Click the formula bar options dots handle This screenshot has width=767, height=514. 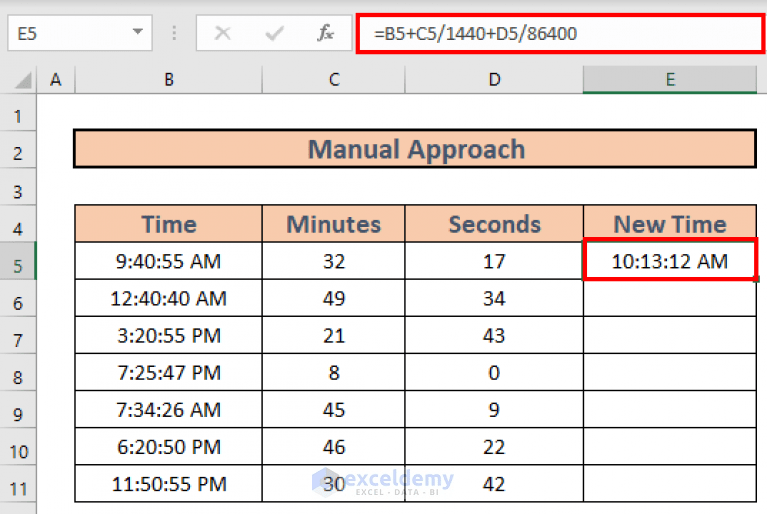point(174,33)
